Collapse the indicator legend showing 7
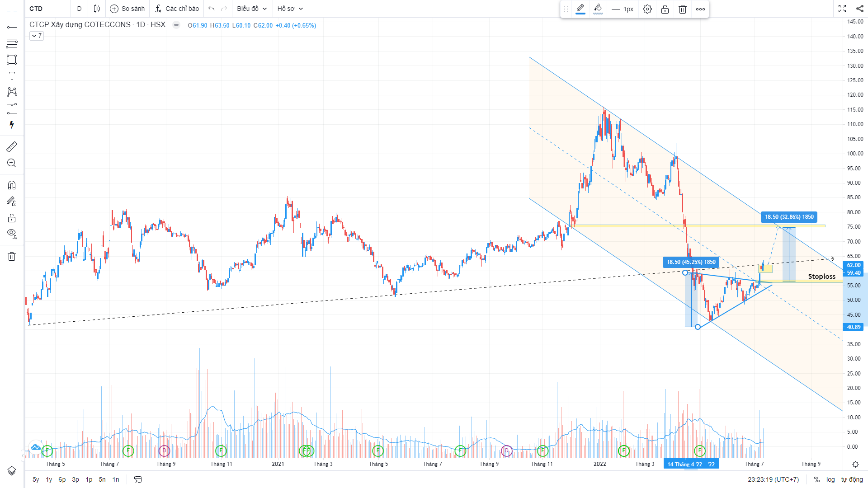868x488 pixels. tap(37, 36)
